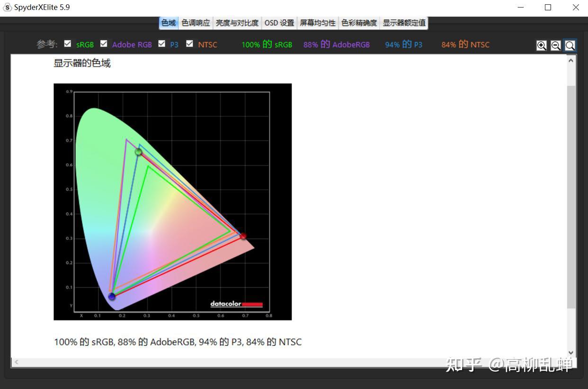Click the vertical scrollbar thumb
Viewport: 588px width, 389px height.
point(571,196)
